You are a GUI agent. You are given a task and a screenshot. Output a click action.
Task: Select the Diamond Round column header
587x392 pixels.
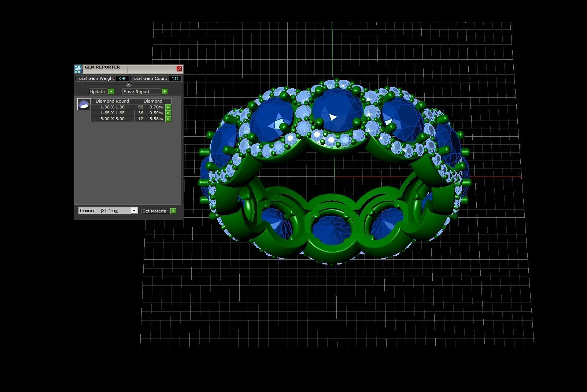tap(112, 101)
